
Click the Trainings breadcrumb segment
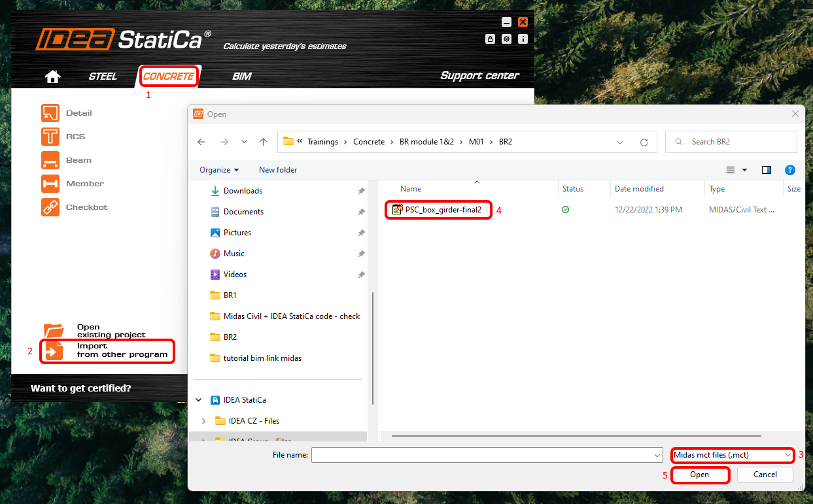coord(323,142)
